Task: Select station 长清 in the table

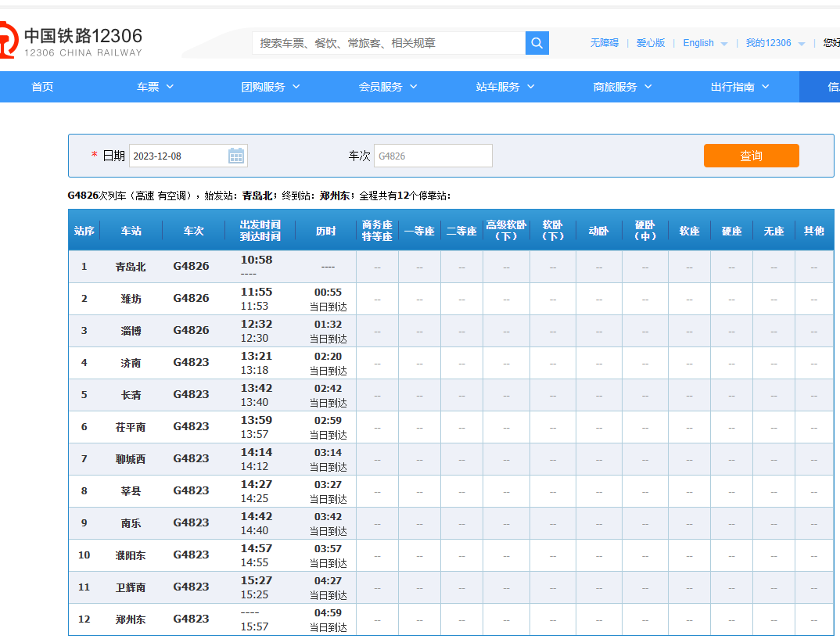Action: (131, 395)
